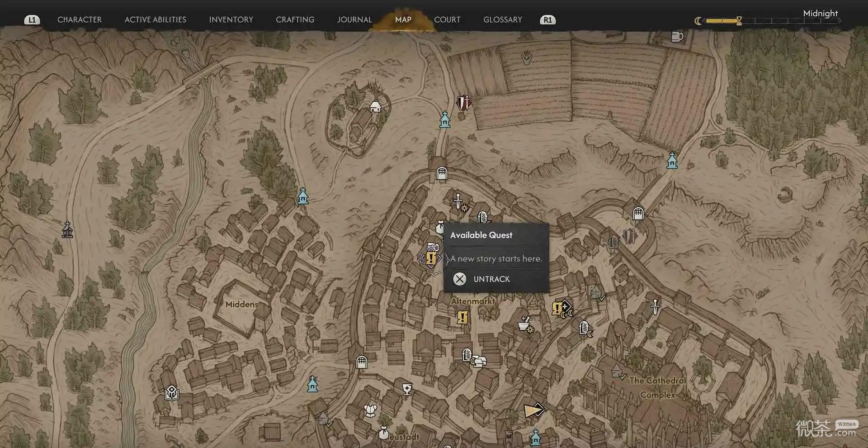Click the checked house icon near the armor shop
The height and width of the screenshot is (448, 868).
click(x=325, y=419)
